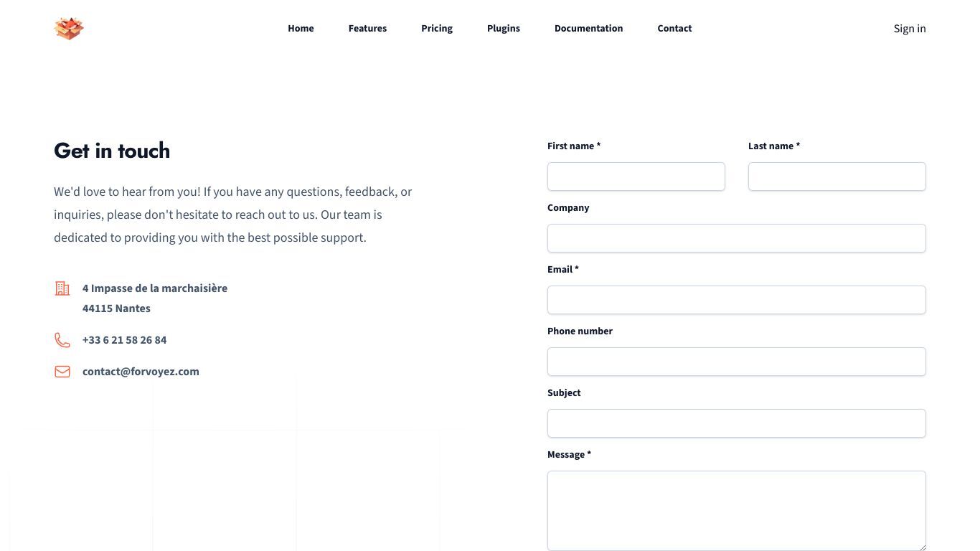Click the contact@forvoyez.com email link
Image resolution: width=980 pixels, height=551 pixels.
click(141, 372)
